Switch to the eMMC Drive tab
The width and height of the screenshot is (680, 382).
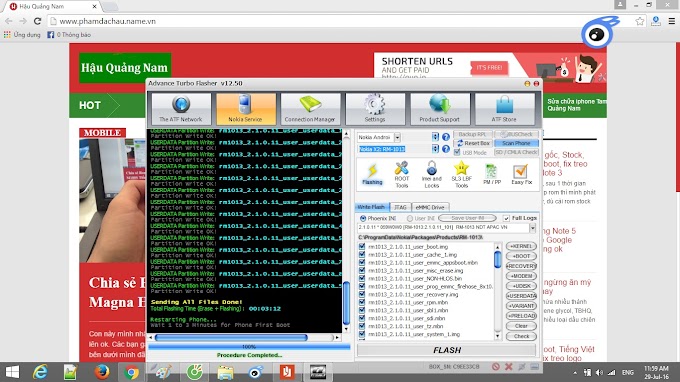click(430, 207)
